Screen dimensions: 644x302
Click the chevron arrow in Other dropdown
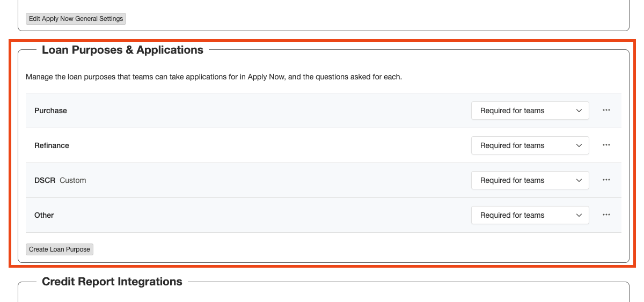click(579, 215)
